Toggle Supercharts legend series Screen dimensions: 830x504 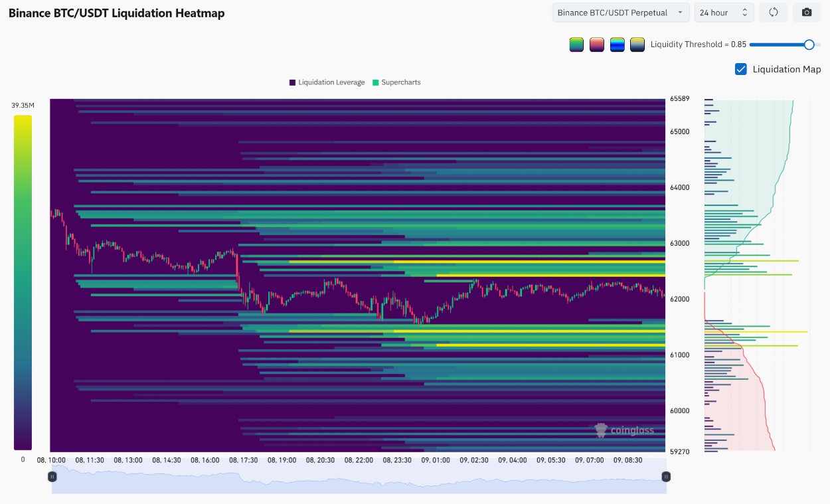coord(396,82)
